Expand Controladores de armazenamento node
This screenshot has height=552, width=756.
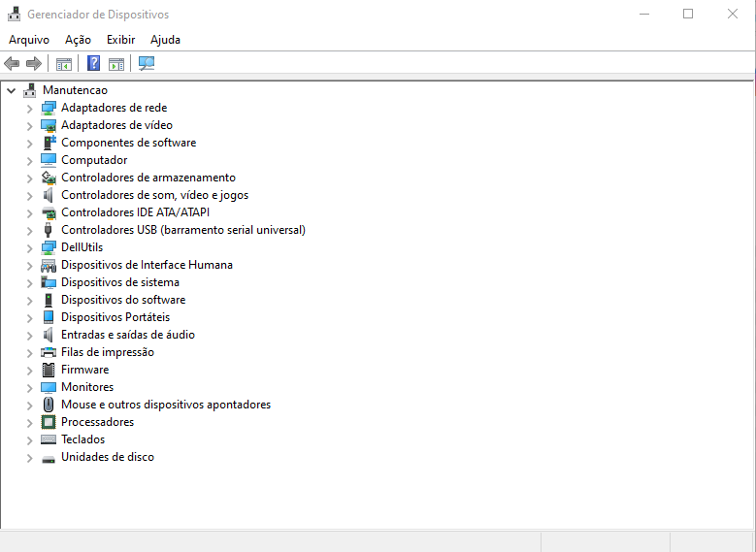tap(29, 179)
